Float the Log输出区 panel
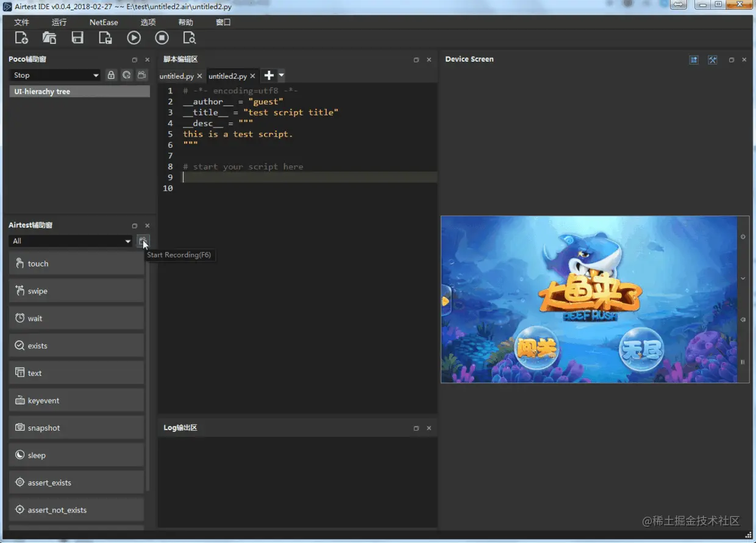756x543 pixels. pyautogui.click(x=416, y=428)
